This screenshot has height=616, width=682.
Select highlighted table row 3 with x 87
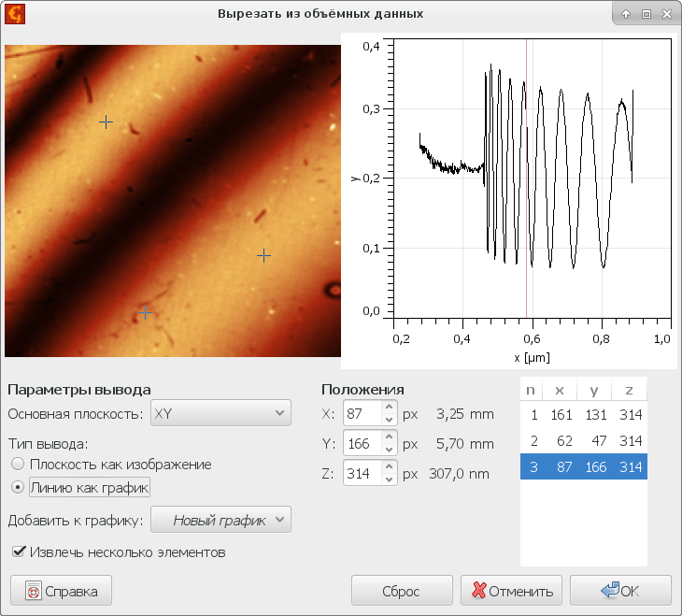point(584,466)
